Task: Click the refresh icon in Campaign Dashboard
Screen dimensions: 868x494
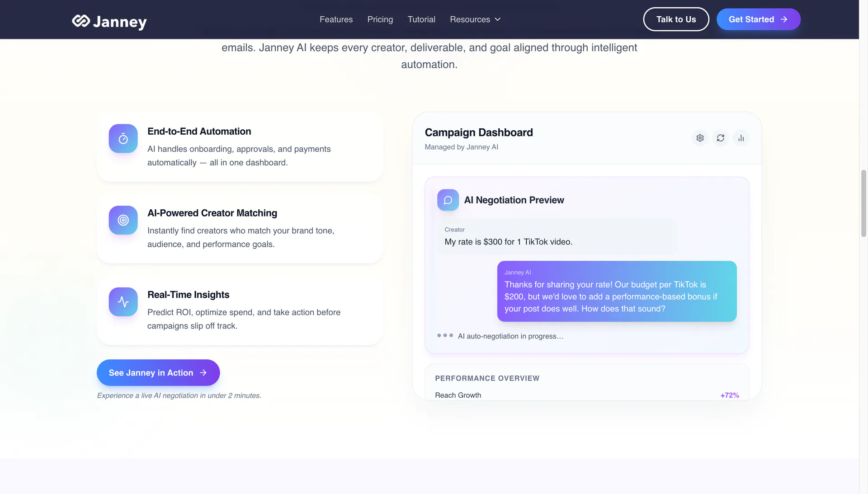Action: pyautogui.click(x=721, y=138)
